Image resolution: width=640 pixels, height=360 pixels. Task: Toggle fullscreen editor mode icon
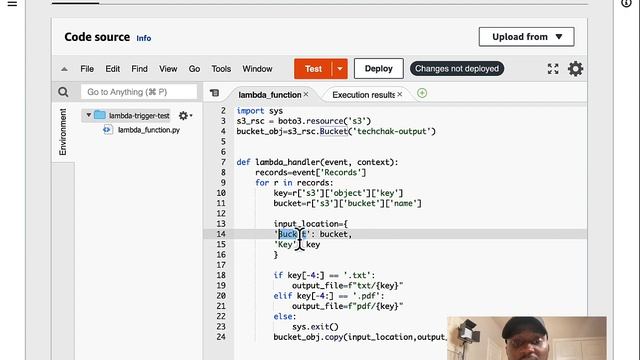(x=553, y=69)
